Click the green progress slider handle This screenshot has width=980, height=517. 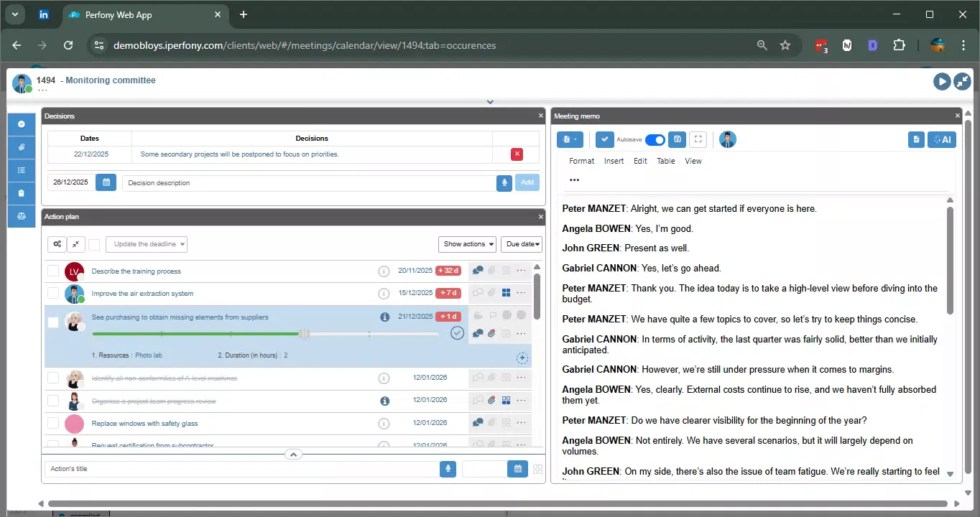304,333
